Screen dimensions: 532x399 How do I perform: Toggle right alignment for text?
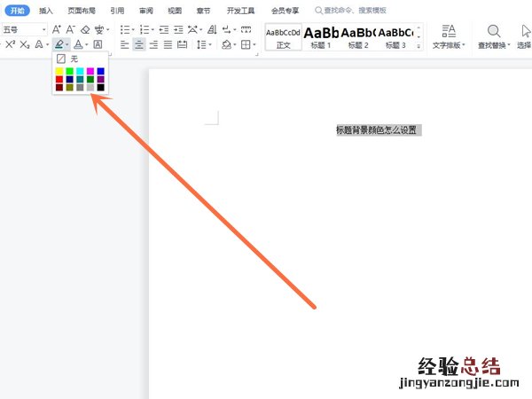click(x=154, y=44)
